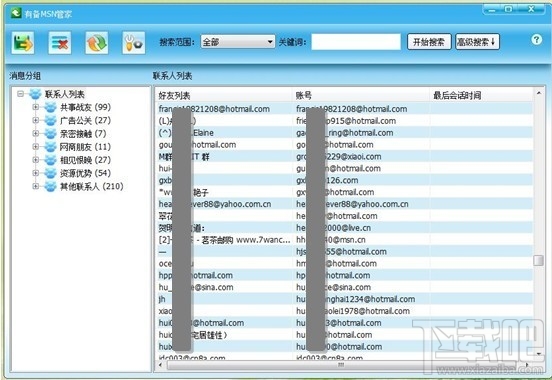Screen dimensions: 552x380
Task: Select the 其他联系人 (210) tree item
Action: tap(92, 186)
